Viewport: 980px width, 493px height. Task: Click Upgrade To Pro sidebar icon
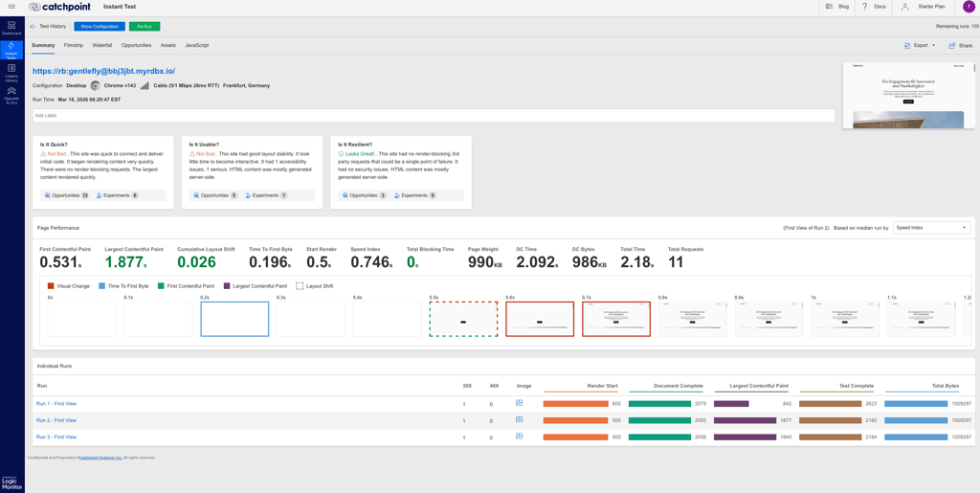(11, 95)
